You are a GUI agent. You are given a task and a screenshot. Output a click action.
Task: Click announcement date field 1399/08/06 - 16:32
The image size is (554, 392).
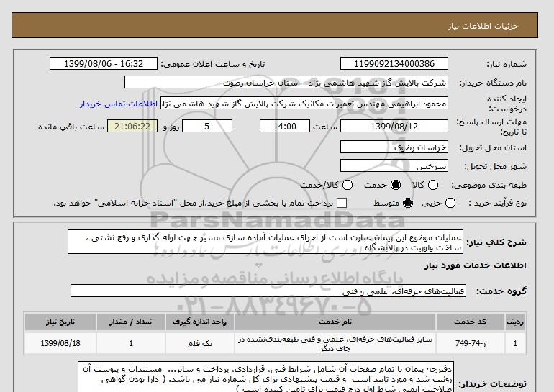tap(104, 63)
